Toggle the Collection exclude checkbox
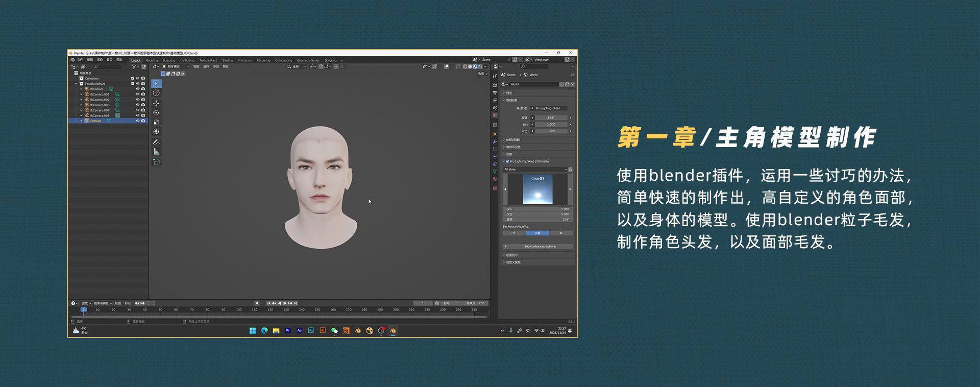This screenshot has width=980, height=387. tap(133, 78)
